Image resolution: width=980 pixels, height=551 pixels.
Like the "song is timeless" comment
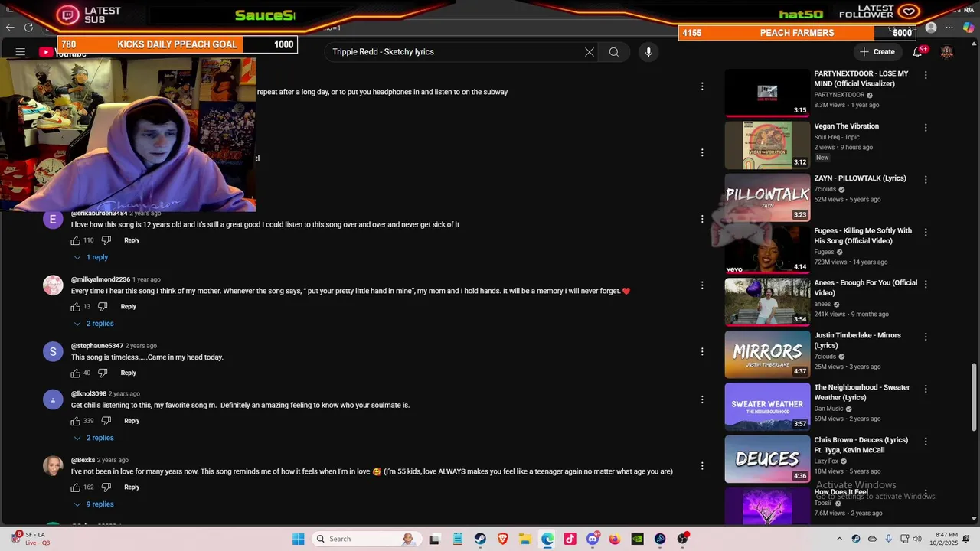point(76,373)
